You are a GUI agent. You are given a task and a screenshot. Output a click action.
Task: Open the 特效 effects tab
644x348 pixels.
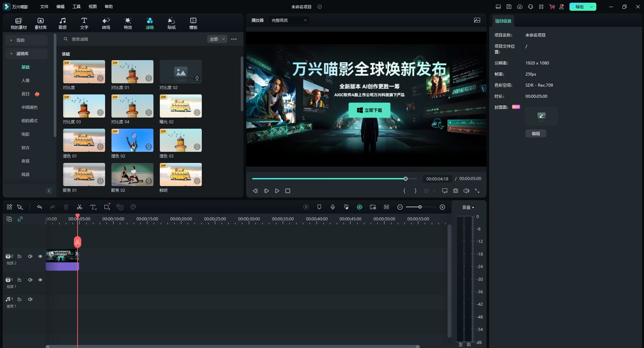pos(128,23)
